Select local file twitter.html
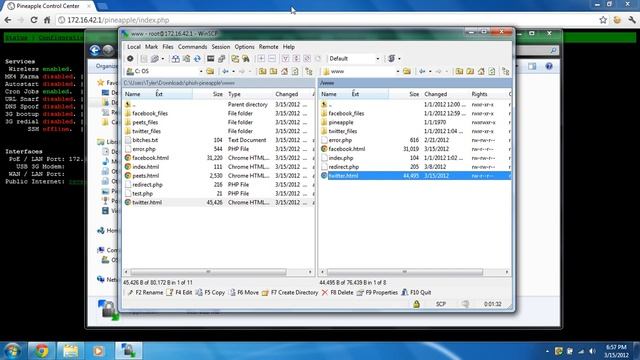Viewport: 640px width, 360px height. pyautogui.click(x=147, y=202)
